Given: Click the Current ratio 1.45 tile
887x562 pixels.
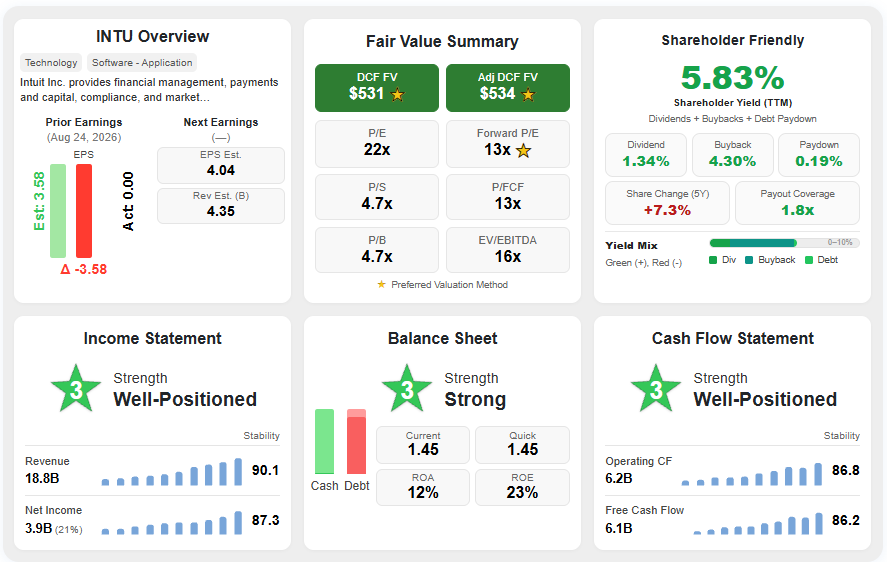Looking at the screenshot, I should pyautogui.click(x=423, y=445).
